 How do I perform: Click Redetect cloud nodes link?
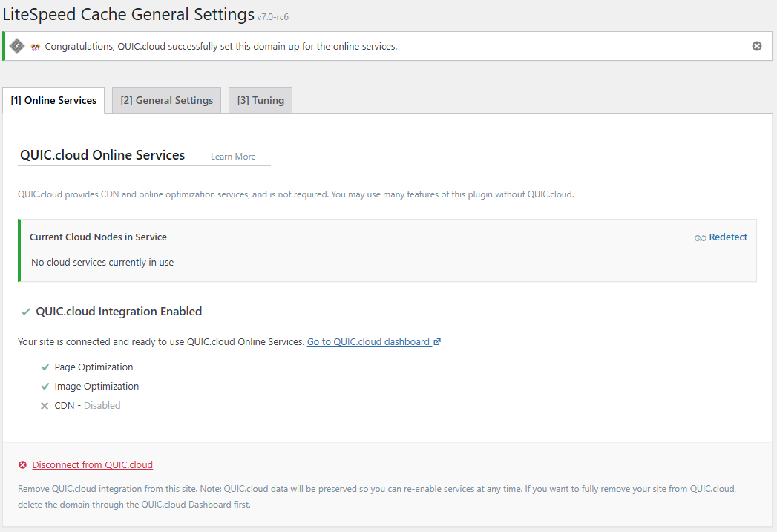(x=728, y=237)
